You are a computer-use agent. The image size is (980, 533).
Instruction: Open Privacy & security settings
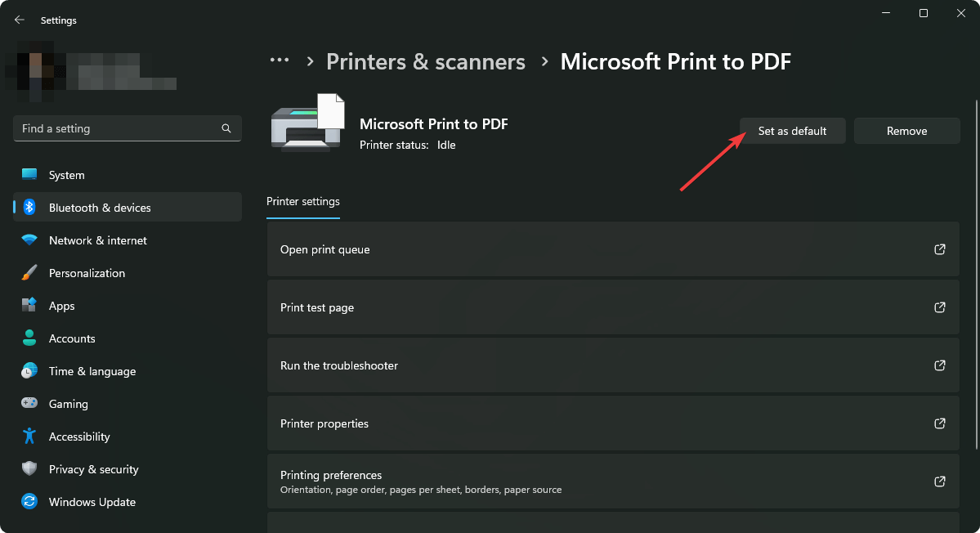(x=128, y=469)
